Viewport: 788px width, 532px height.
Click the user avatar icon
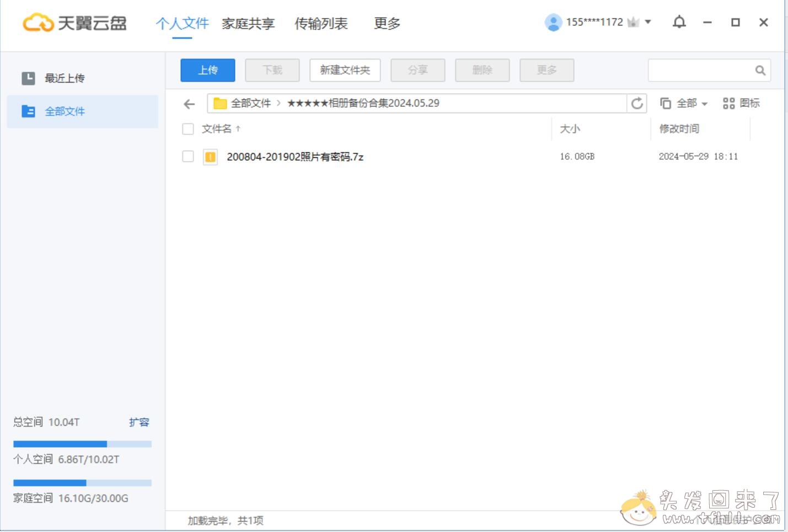[x=553, y=22]
